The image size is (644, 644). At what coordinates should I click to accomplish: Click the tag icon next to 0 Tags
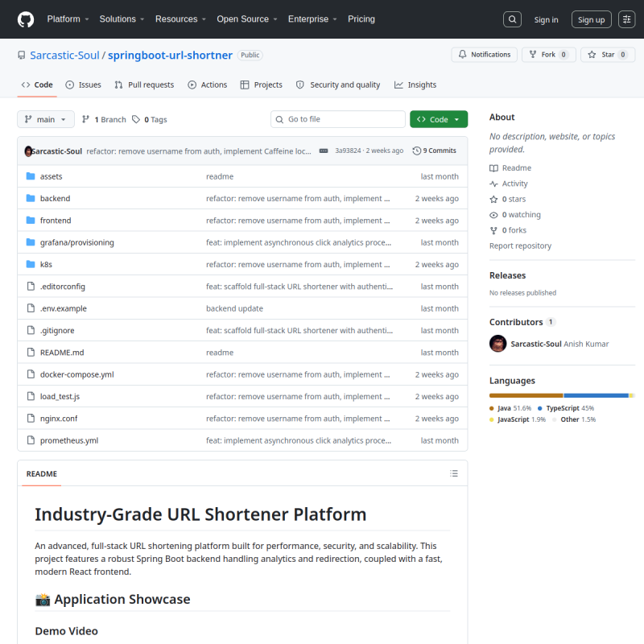click(x=136, y=119)
